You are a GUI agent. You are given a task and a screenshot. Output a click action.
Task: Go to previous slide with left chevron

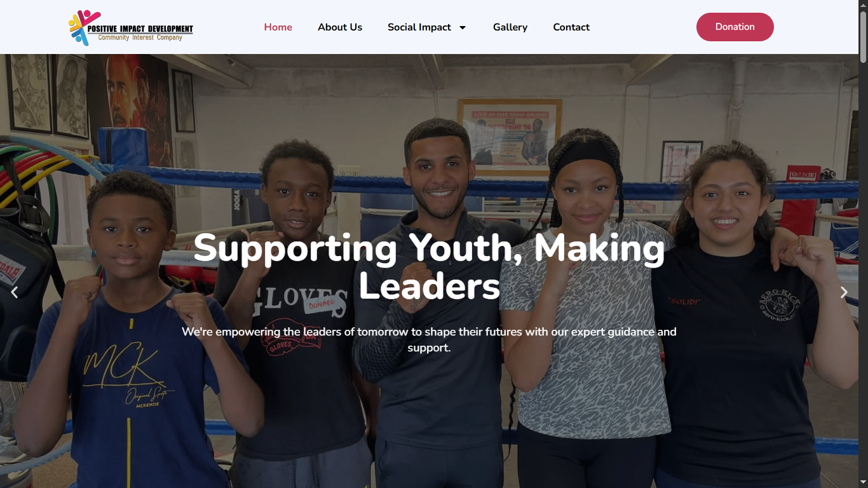click(x=14, y=292)
